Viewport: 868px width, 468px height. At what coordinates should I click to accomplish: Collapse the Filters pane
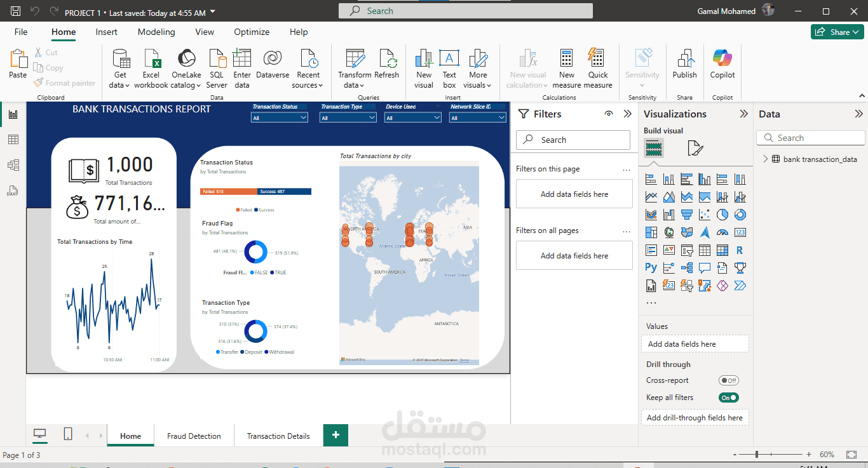(x=628, y=114)
